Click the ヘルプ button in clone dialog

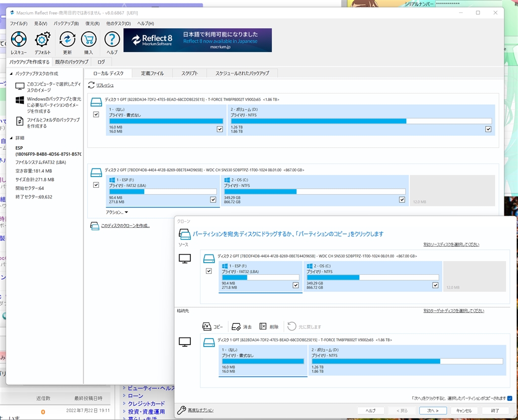click(371, 410)
